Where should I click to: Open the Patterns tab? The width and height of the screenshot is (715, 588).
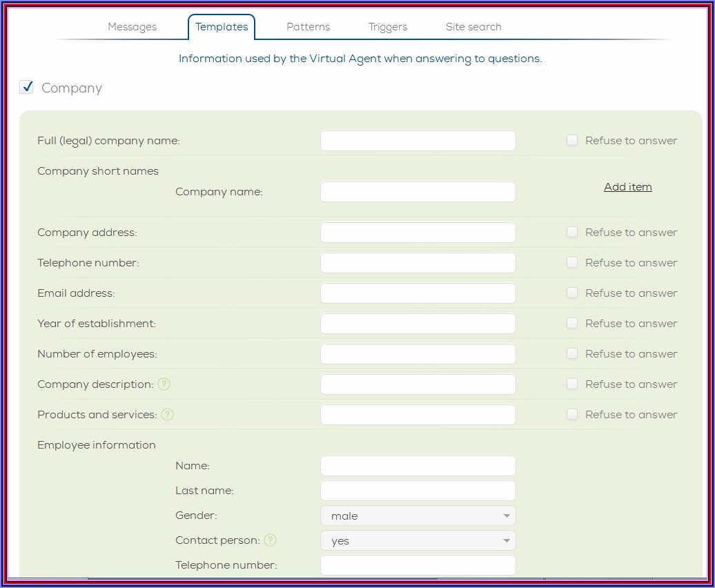pos(308,27)
